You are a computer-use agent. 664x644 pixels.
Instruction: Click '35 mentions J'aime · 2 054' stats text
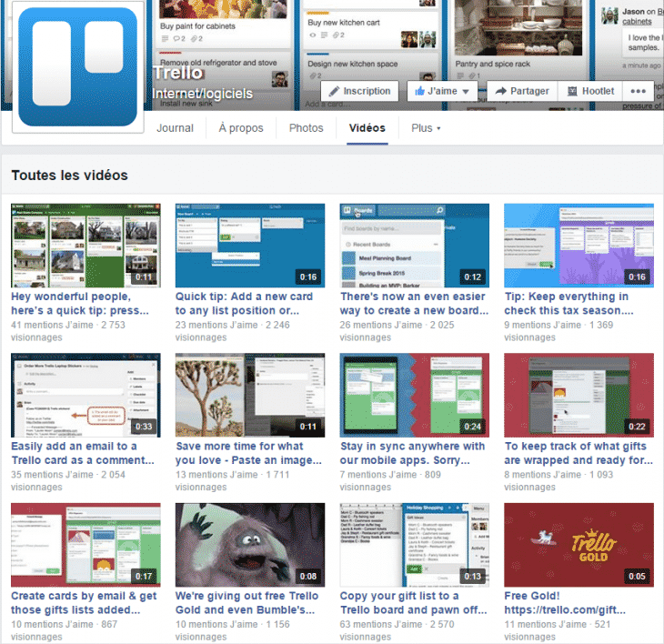coord(68,475)
